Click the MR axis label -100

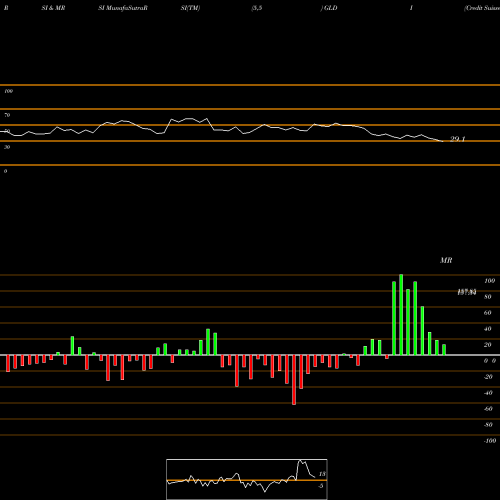(489, 441)
